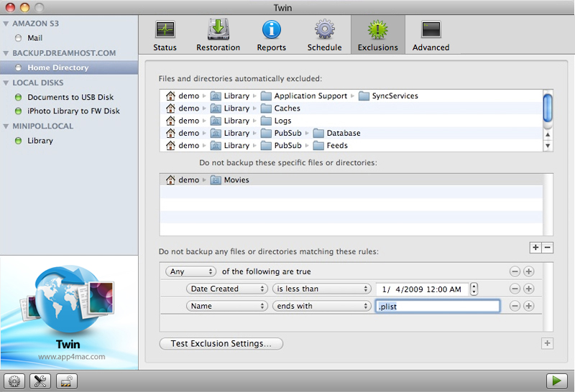The width and height of the screenshot is (575, 392).
Task: Open the Date Created attribute dropdown
Action: click(x=227, y=289)
